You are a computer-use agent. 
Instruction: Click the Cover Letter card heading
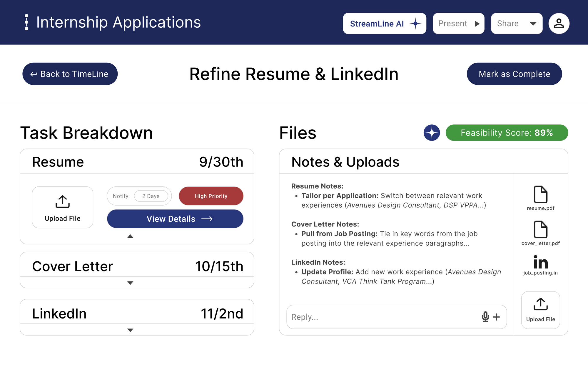73,266
